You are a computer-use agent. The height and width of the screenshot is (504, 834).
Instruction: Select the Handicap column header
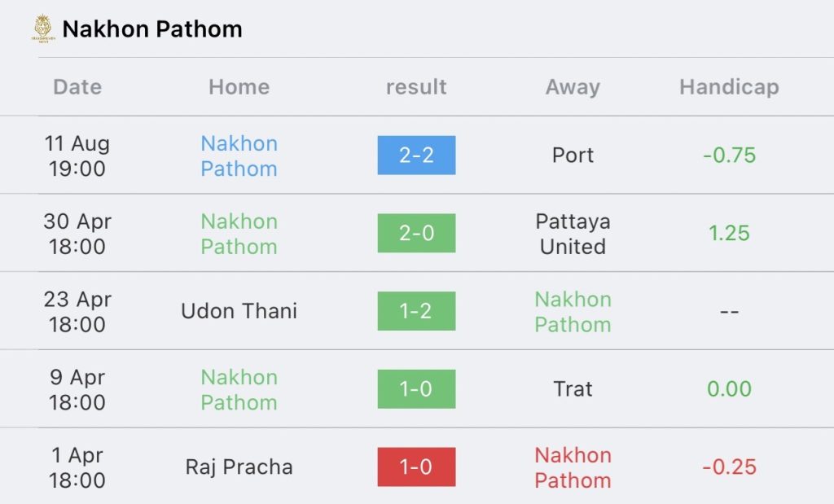[729, 86]
